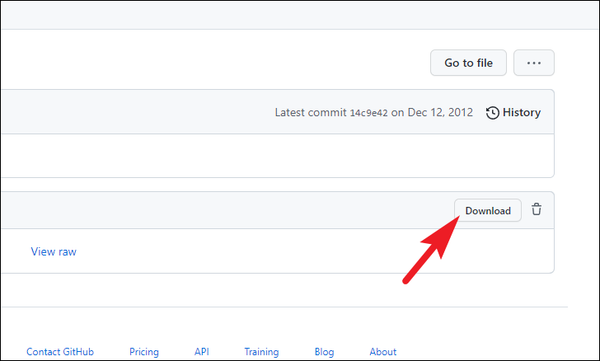Click the Download button
The height and width of the screenshot is (361, 600).
click(488, 211)
